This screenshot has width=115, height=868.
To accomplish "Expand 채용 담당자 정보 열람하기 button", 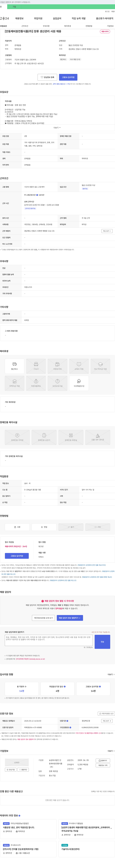I will pos(70,618).
